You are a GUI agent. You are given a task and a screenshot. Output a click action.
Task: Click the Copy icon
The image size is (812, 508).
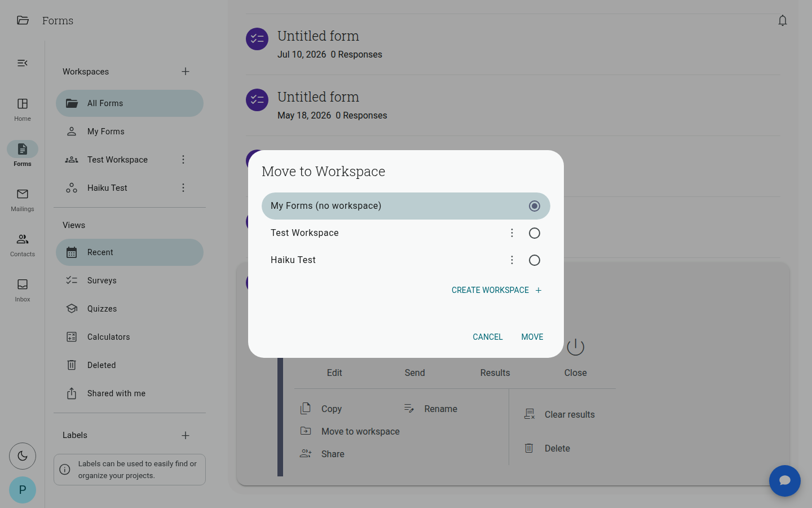click(306, 408)
